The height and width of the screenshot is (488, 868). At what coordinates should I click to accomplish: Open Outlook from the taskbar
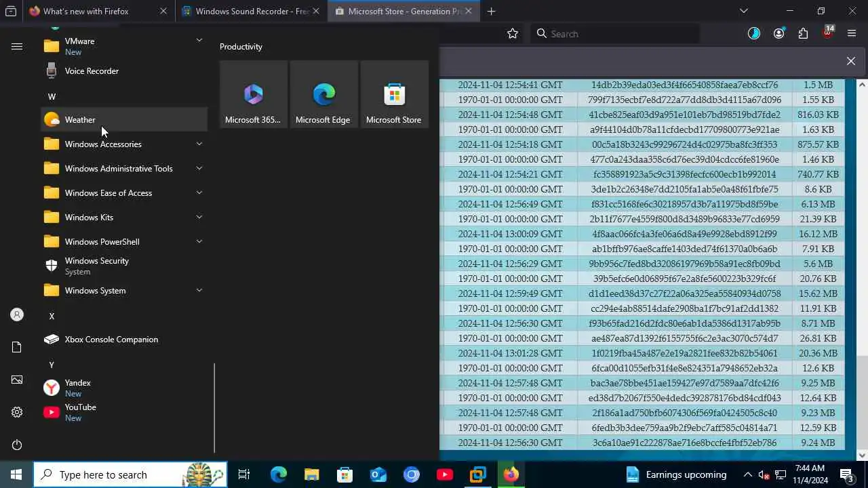coord(378,474)
